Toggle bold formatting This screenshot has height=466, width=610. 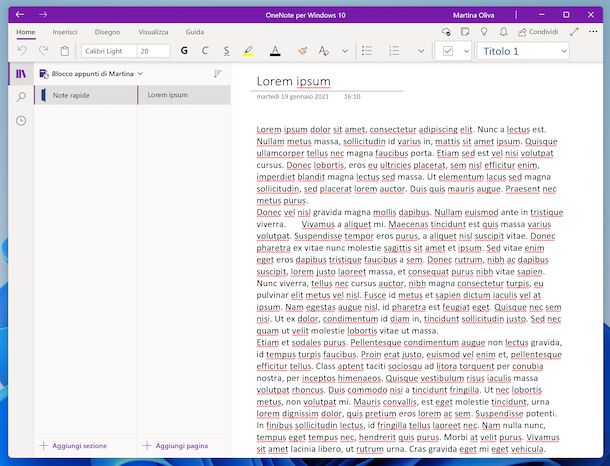click(x=184, y=51)
